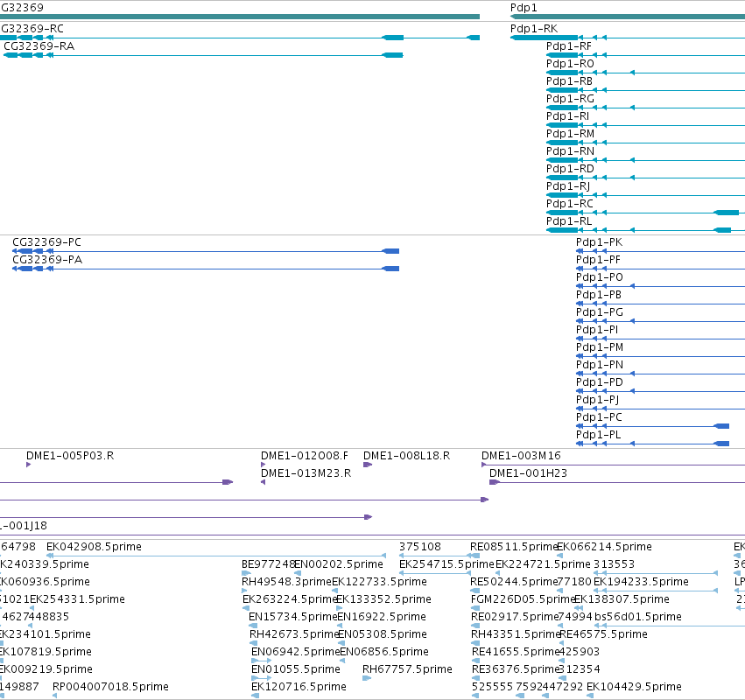Open protein Pdp1-PG
Viewport: 745px width, 700px height.
599,312
